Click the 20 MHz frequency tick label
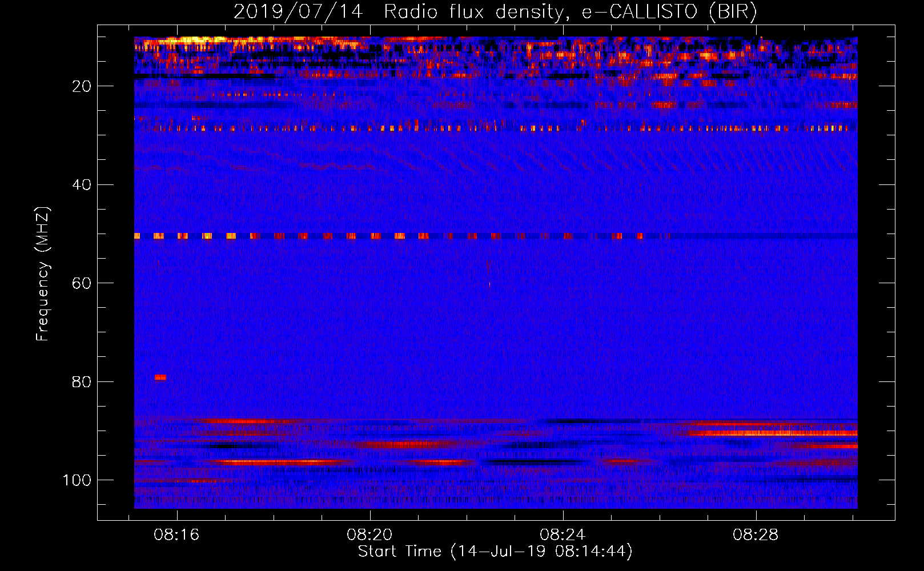Image resolution: width=924 pixels, height=571 pixels. click(82, 86)
